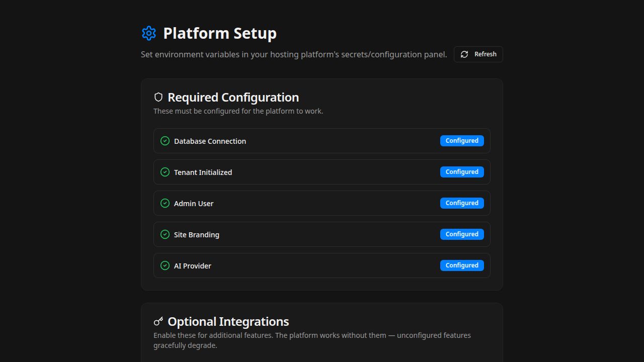The image size is (644, 362).
Task: Click the gear icon beside Platform Setup
Action: [x=149, y=33]
